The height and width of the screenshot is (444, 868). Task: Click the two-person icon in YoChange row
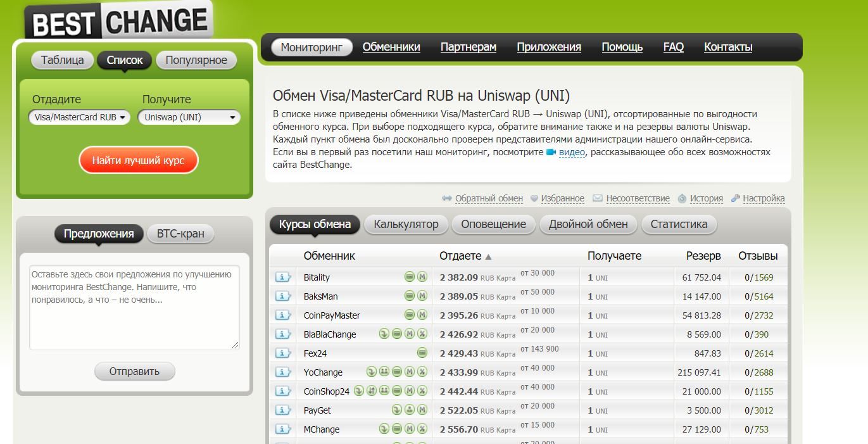(384, 372)
